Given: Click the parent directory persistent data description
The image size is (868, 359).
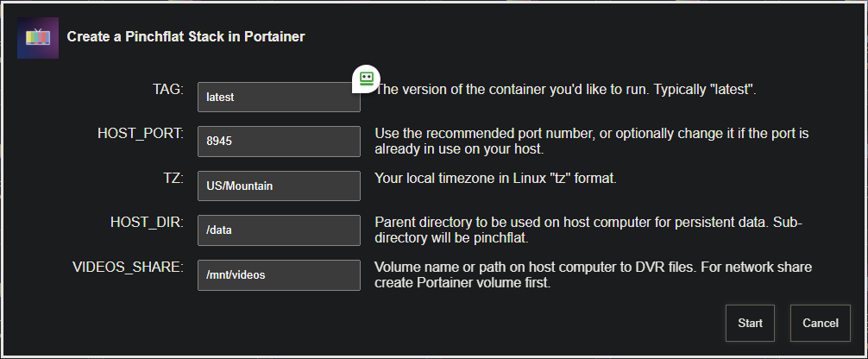Looking at the screenshot, I should coord(588,230).
